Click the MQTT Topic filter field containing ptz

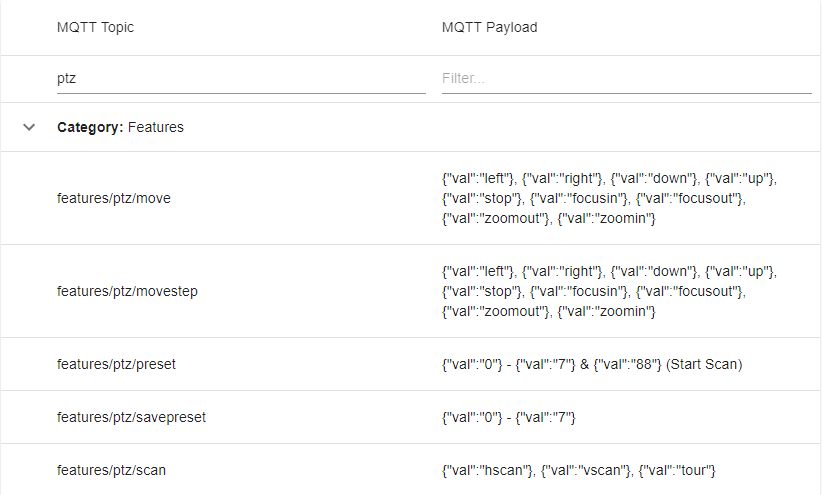tap(241, 79)
